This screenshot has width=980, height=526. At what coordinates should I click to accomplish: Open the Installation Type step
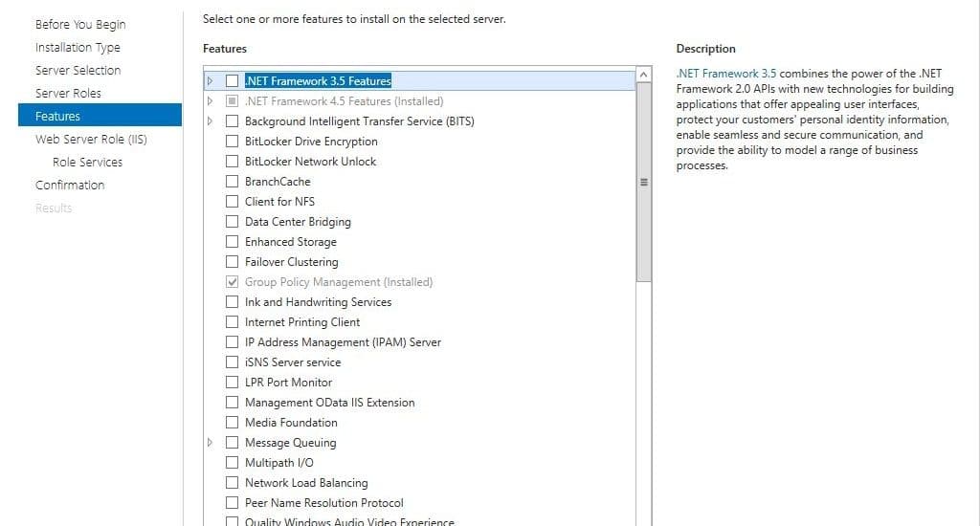[78, 48]
